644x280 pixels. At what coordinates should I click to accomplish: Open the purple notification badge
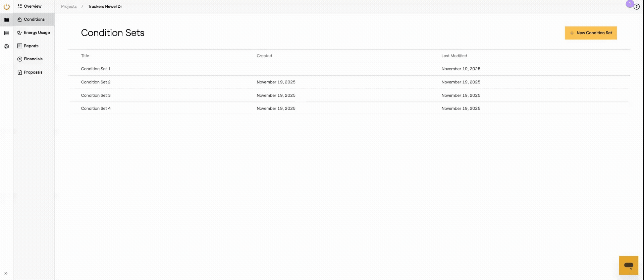click(x=630, y=4)
